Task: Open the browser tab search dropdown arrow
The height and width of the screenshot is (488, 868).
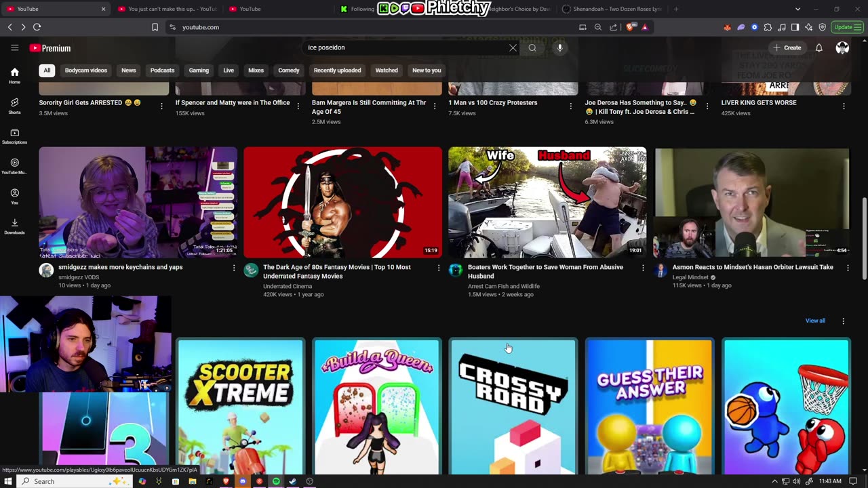Action: (x=797, y=9)
